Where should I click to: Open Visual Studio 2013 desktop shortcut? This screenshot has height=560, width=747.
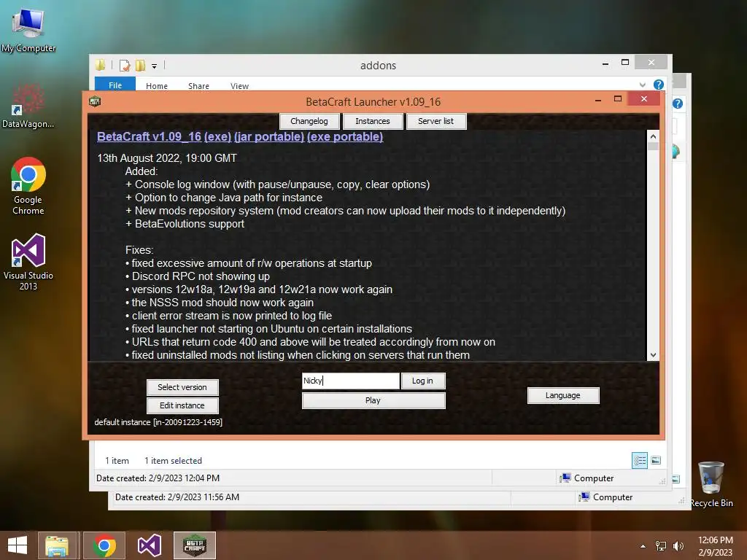(28, 262)
